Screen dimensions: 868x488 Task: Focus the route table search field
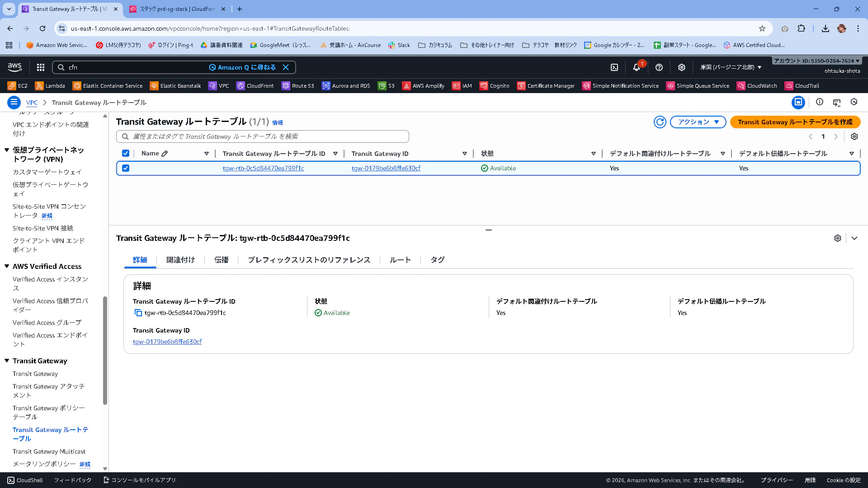(263, 136)
